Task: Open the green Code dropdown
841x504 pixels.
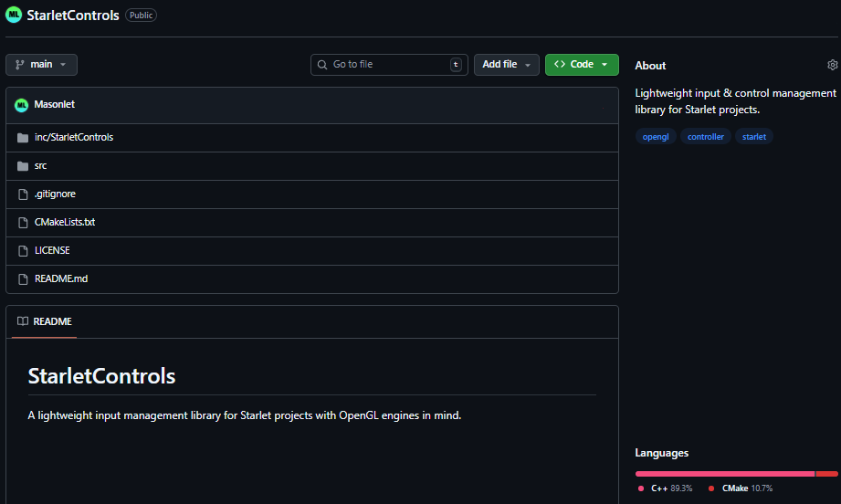Action: pos(582,65)
